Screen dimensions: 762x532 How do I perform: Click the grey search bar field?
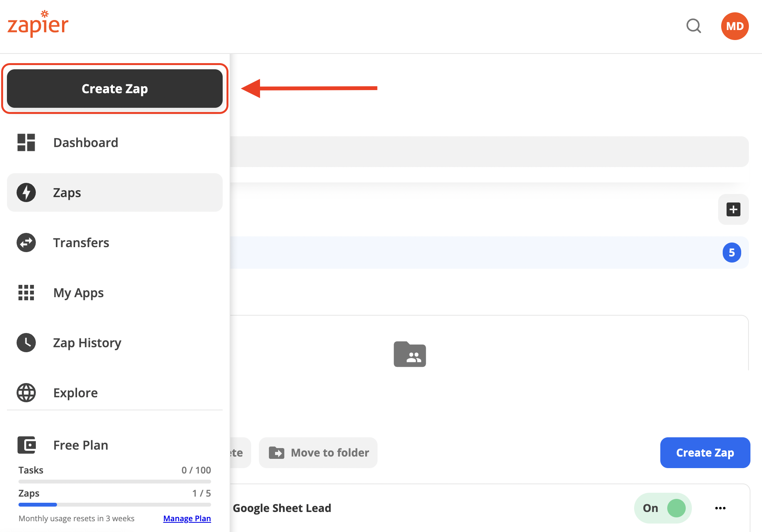pyautogui.click(x=489, y=152)
